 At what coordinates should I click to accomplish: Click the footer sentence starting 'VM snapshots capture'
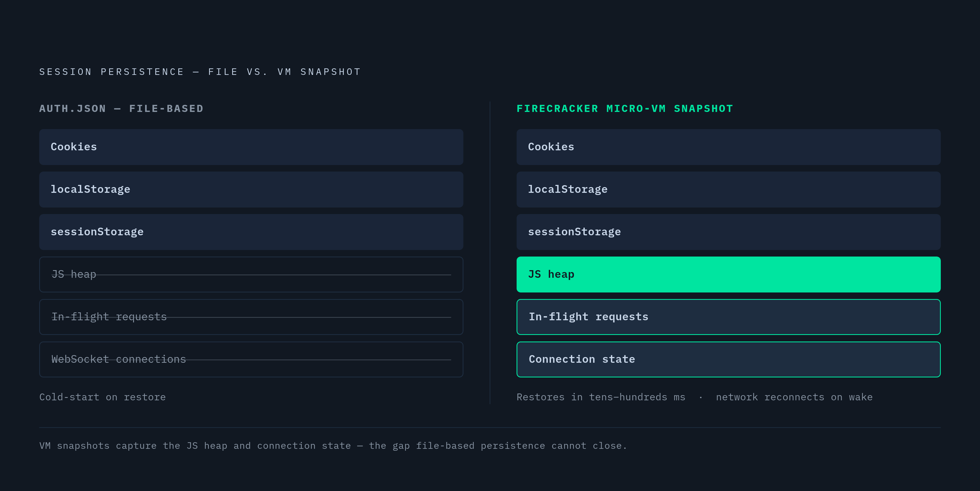pyautogui.click(x=333, y=446)
